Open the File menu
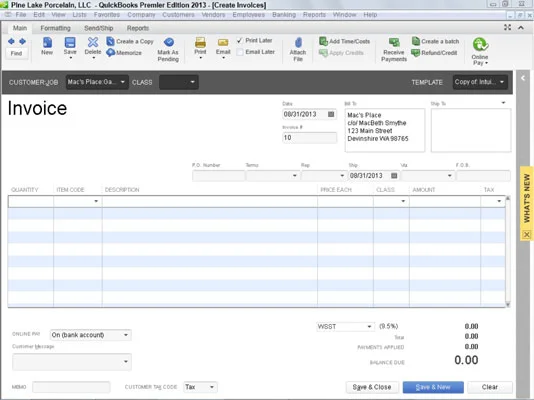534x400 pixels. tap(21, 15)
